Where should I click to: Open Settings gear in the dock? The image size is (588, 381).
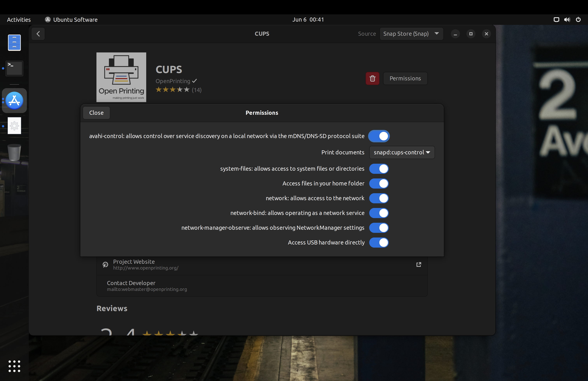14,126
